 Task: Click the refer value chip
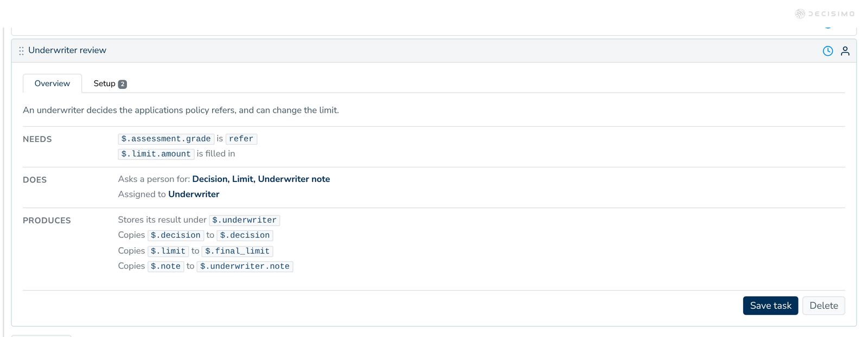[x=241, y=139]
